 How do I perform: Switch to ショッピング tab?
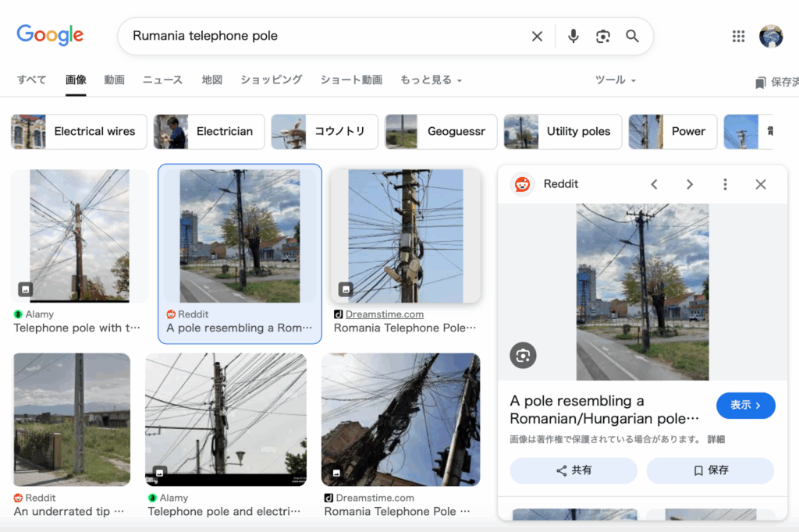pyautogui.click(x=271, y=80)
